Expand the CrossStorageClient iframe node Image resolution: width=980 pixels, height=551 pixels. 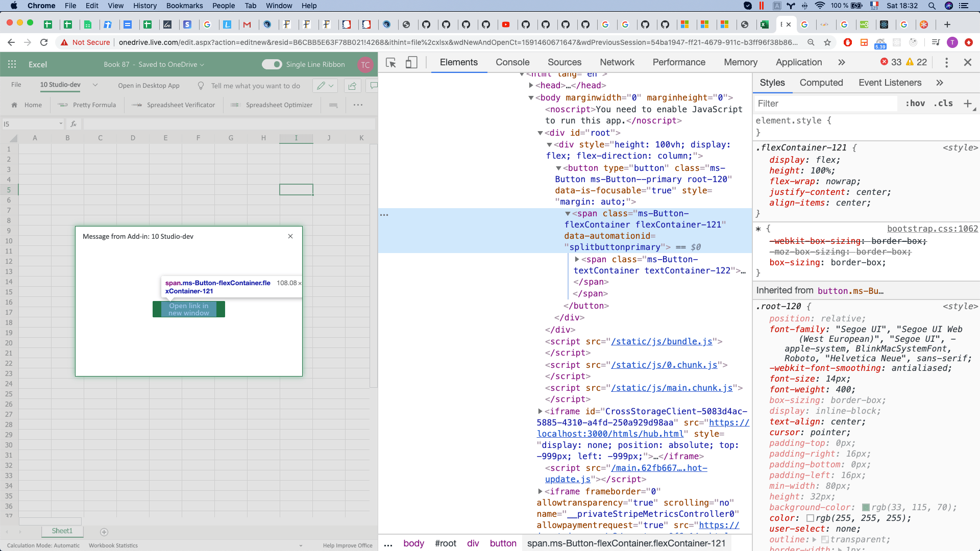coord(540,411)
